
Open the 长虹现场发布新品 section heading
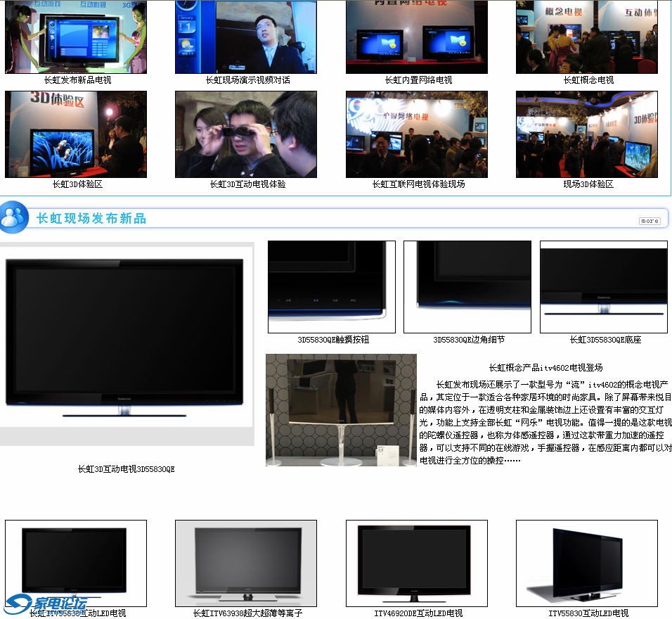(91, 219)
